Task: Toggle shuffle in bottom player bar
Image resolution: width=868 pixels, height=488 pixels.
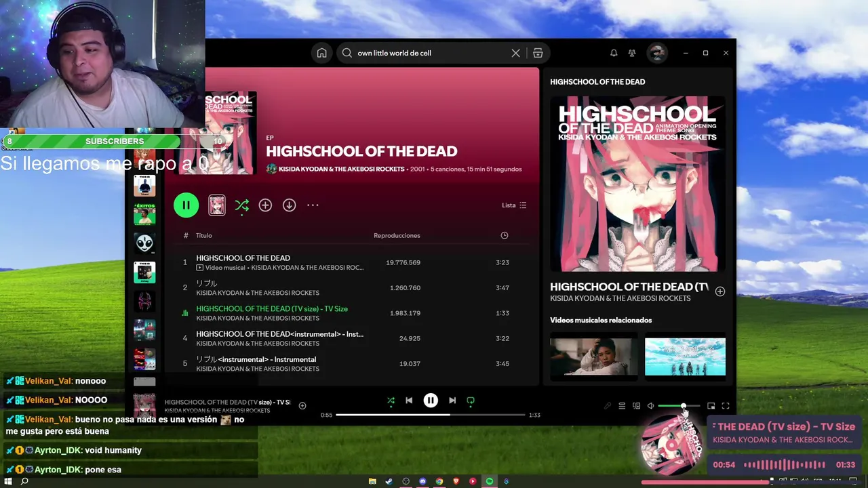Action: [391, 401]
